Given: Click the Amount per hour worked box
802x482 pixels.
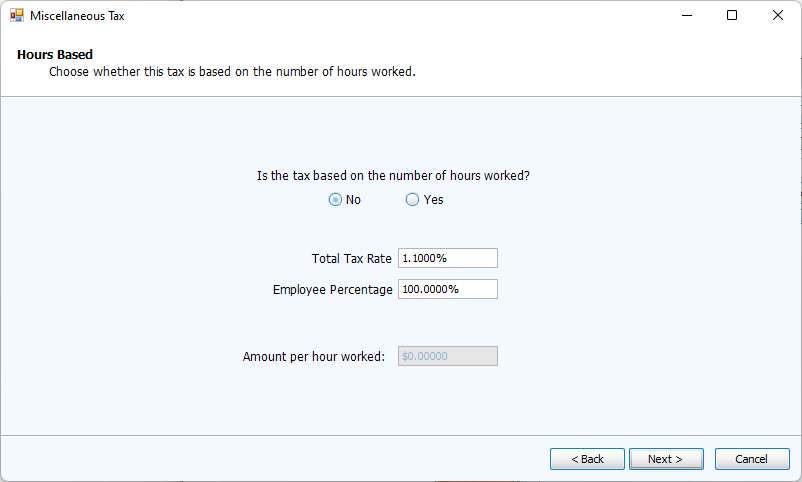Looking at the screenshot, I should [447, 356].
